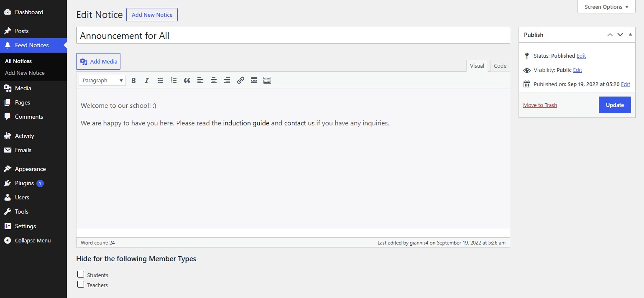Collapse the admin sidebar menu
644x298 pixels.
(33, 240)
